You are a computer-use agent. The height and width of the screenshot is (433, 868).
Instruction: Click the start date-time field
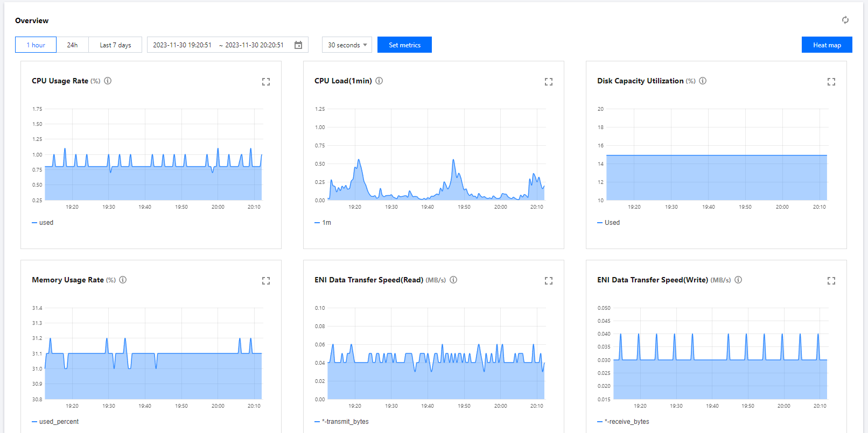(x=182, y=45)
